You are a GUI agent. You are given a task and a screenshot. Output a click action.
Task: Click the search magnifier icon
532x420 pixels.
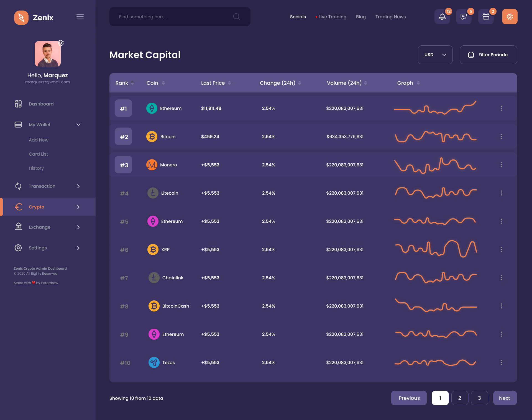point(236,17)
